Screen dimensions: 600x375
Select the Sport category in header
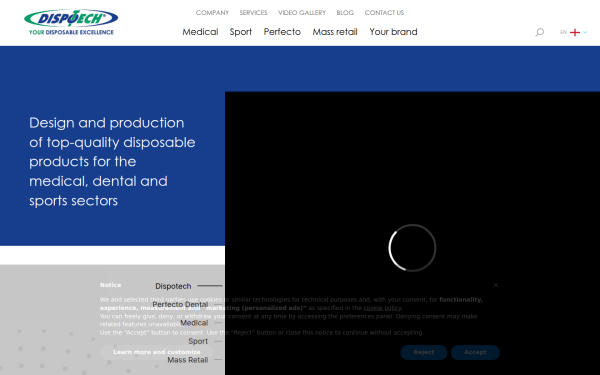click(241, 32)
